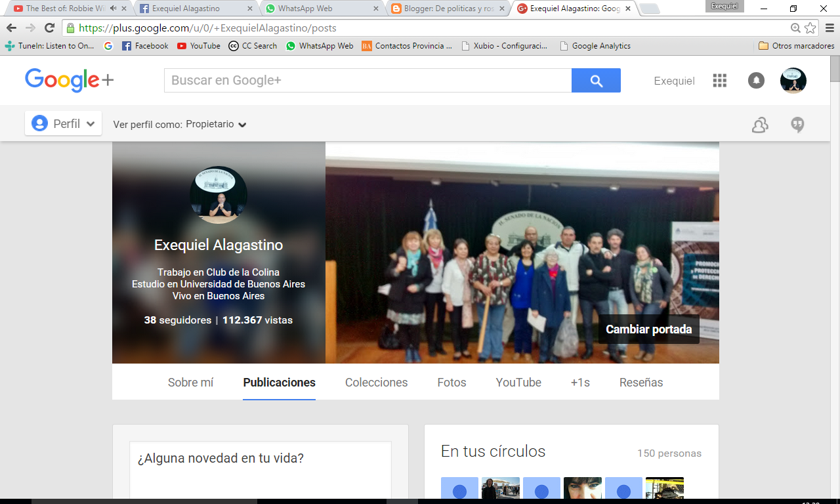Click Estudio en Universidad de Buenos Aires text

pos(219,284)
